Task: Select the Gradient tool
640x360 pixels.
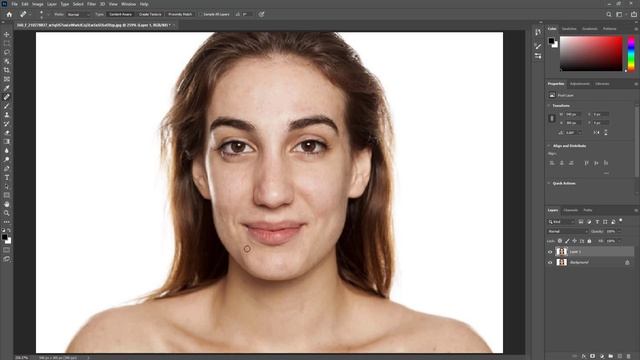Action: pyautogui.click(x=7, y=142)
